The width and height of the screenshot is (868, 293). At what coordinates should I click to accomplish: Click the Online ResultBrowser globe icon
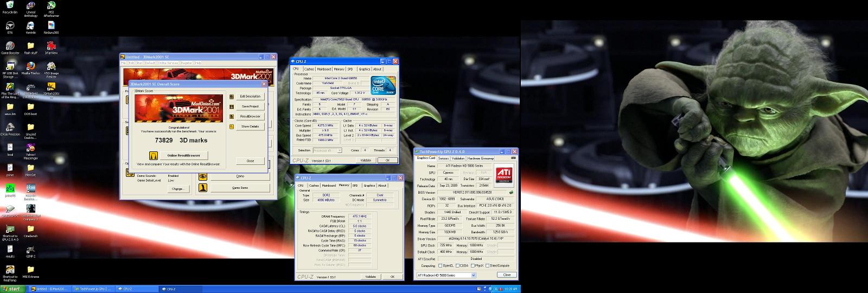(x=154, y=155)
